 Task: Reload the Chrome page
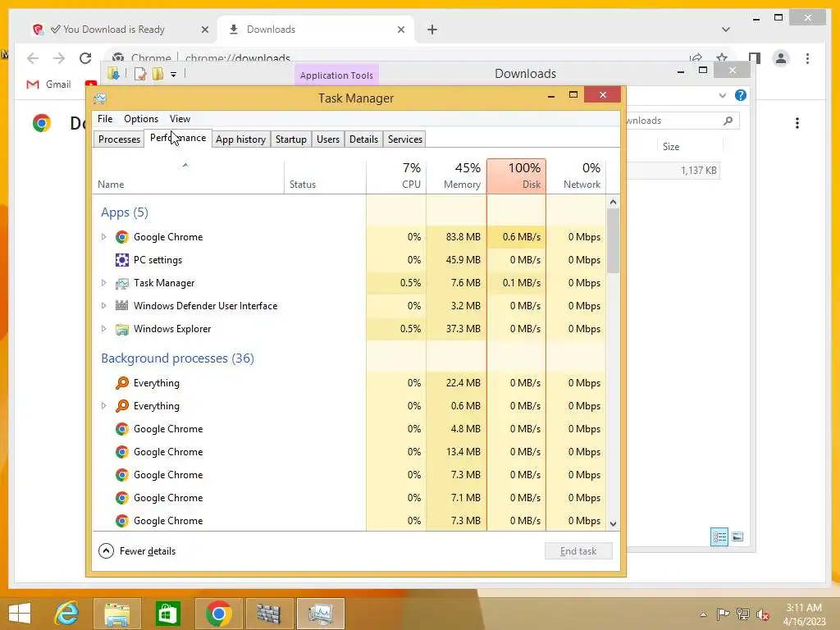[x=85, y=58]
